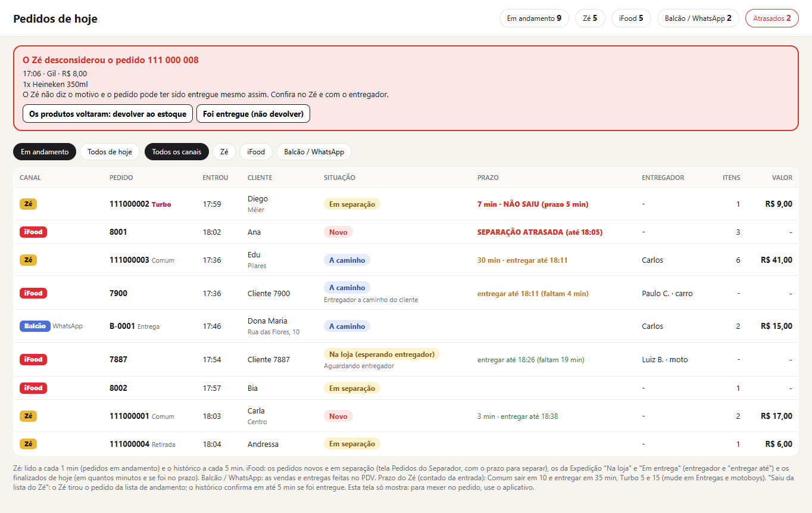Click the 'SITUAÇÃO' column header
The image size is (812, 513).
[339, 178]
